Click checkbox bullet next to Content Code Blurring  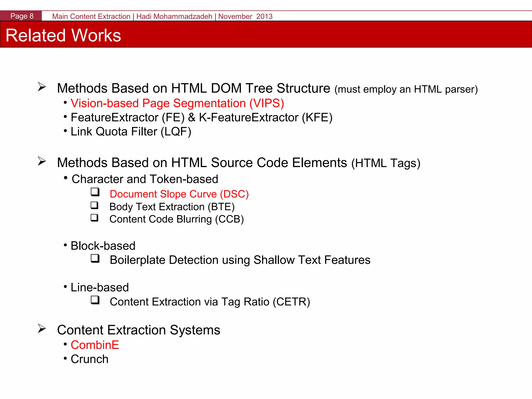[95, 217]
